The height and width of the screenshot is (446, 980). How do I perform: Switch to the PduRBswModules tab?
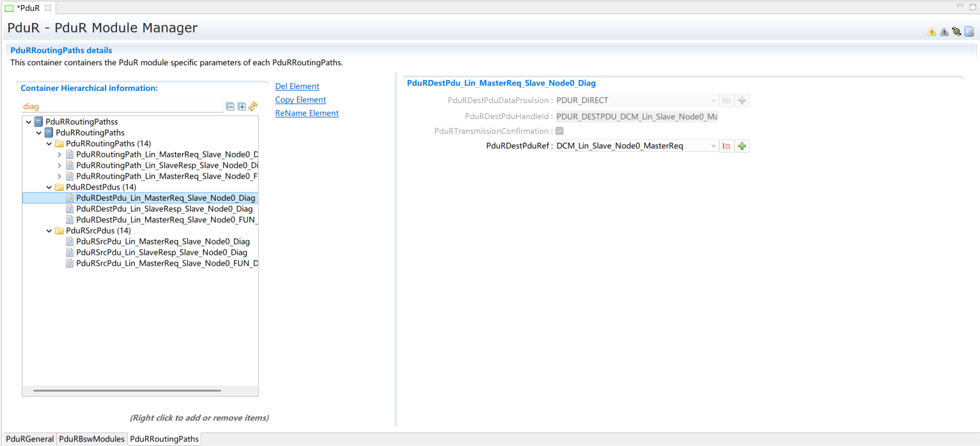pyautogui.click(x=91, y=439)
